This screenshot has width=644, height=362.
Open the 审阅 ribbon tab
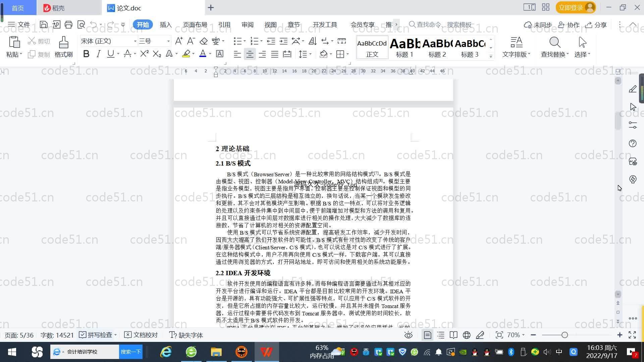point(247,24)
